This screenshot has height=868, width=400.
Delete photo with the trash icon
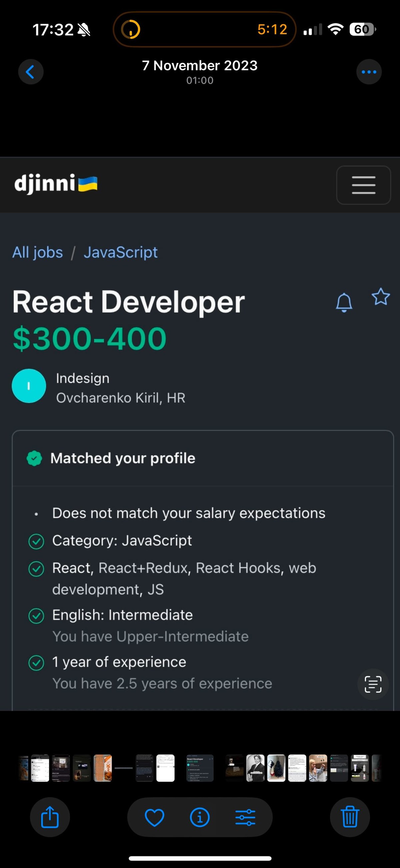[x=350, y=817]
